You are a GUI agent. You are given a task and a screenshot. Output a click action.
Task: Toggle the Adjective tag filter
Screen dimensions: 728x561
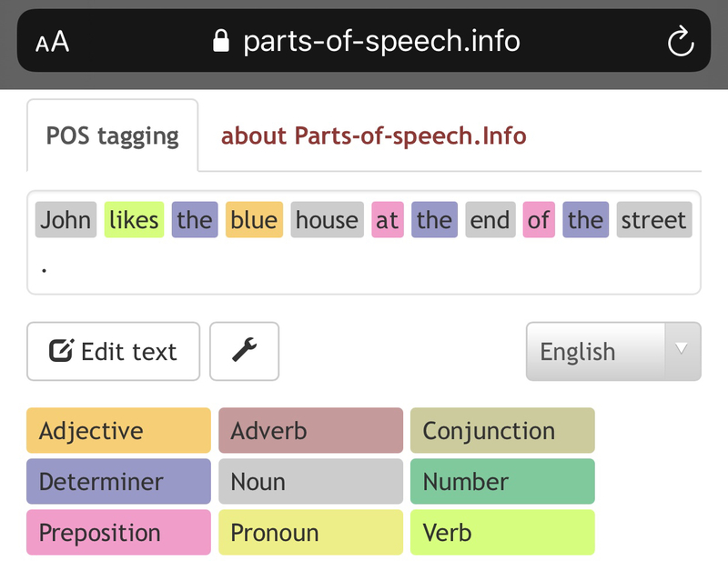tap(118, 431)
